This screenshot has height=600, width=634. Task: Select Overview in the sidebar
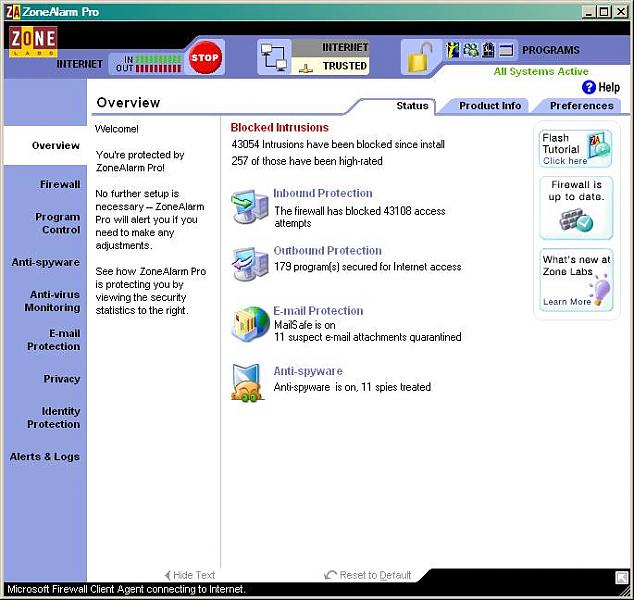tap(56, 146)
